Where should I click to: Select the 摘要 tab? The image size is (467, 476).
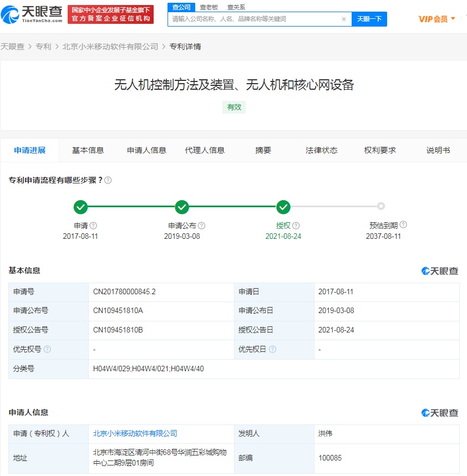pos(263,150)
